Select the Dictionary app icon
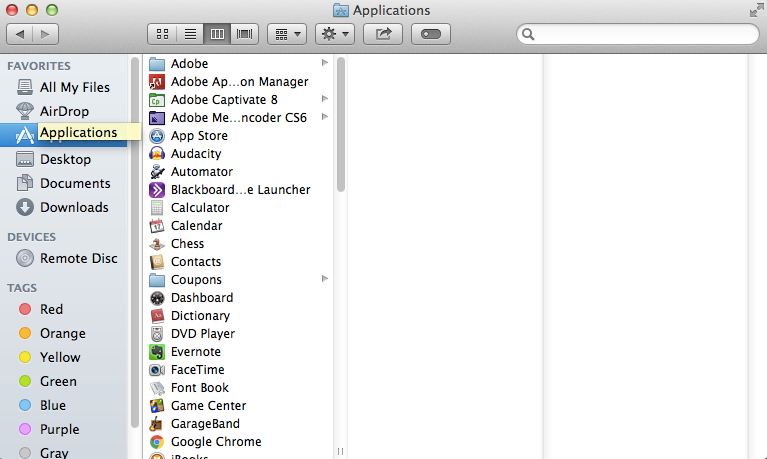This screenshot has height=459, width=767. pyautogui.click(x=157, y=316)
